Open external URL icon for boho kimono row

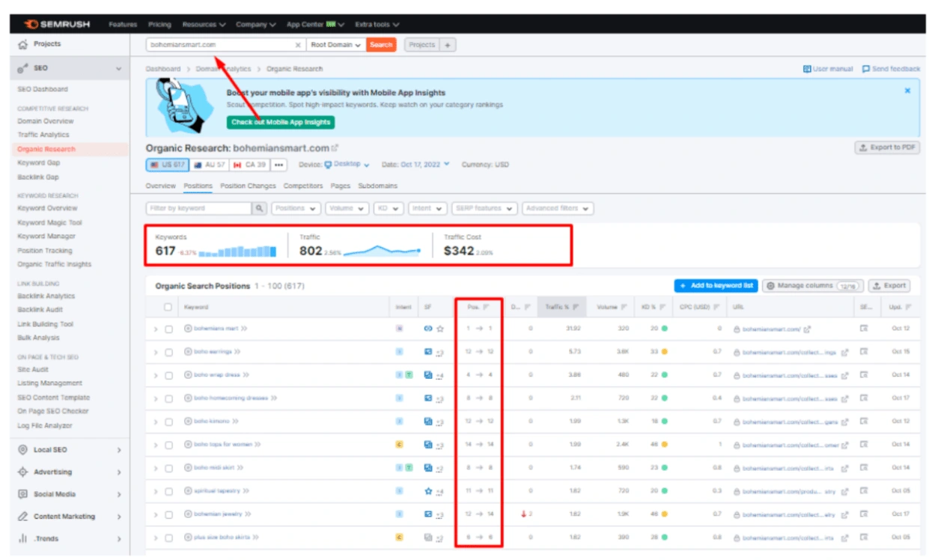845,421
